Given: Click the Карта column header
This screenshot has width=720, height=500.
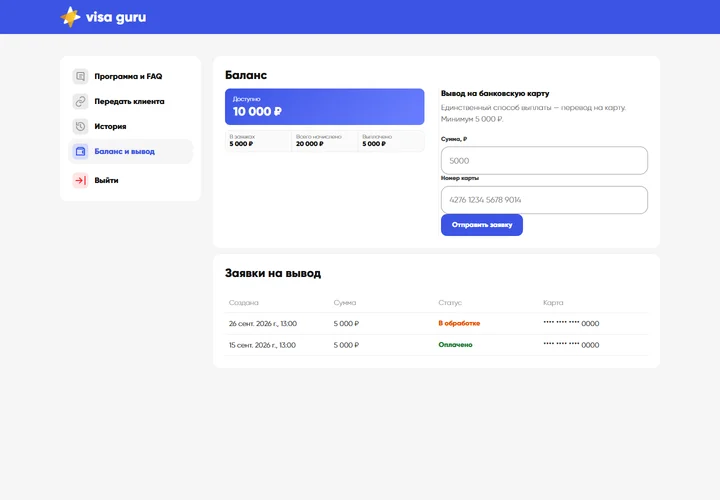Looking at the screenshot, I should pyautogui.click(x=553, y=303).
